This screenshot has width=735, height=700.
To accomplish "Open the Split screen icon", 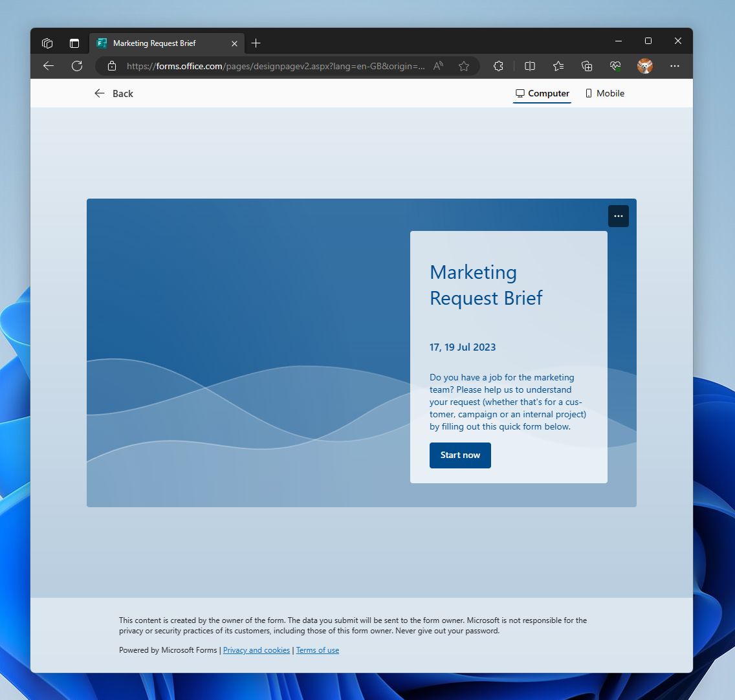I will [529, 66].
